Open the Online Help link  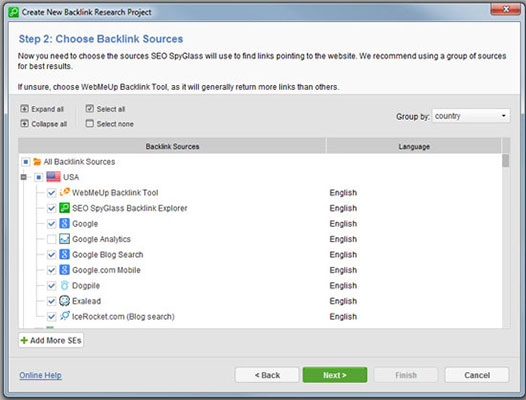tap(40, 375)
